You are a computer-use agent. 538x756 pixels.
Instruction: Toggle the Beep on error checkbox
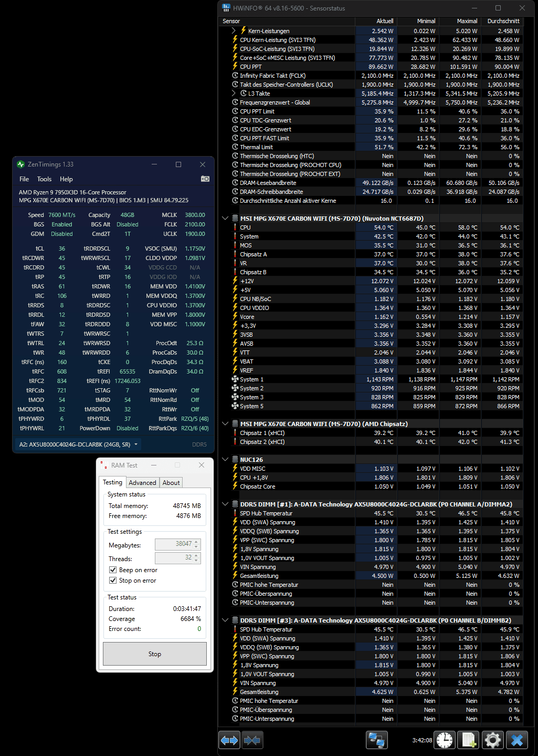pyautogui.click(x=112, y=570)
